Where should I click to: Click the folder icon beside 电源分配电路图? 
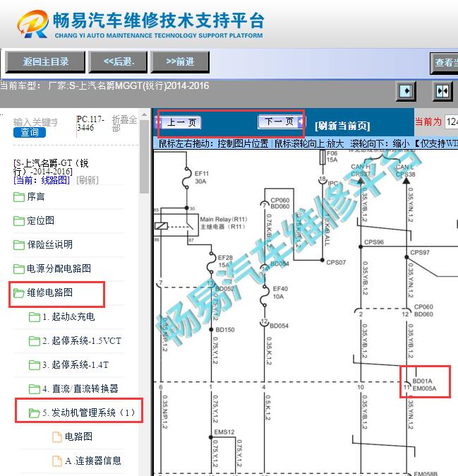19,269
